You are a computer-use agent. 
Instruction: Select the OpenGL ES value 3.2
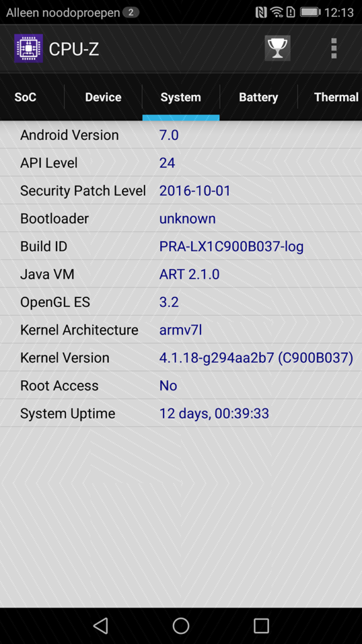coord(168,303)
